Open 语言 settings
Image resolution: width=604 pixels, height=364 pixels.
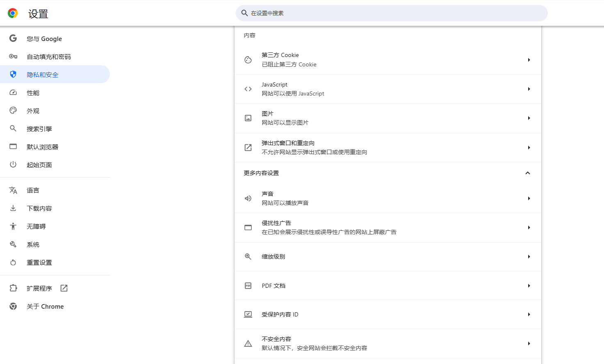coord(55,190)
